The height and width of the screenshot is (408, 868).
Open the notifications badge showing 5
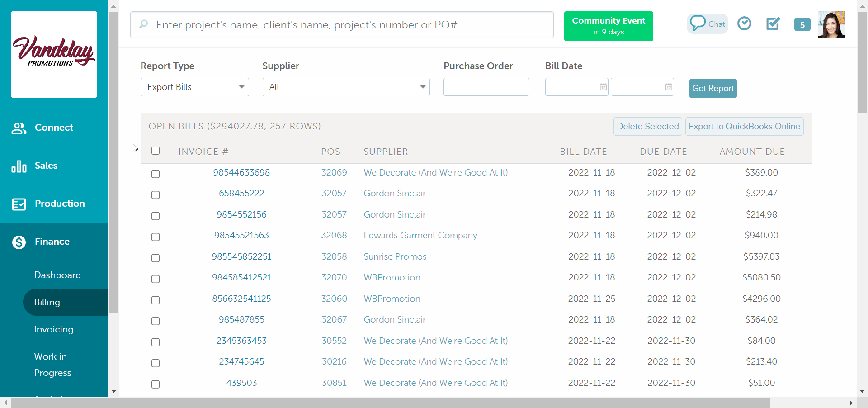pyautogui.click(x=802, y=25)
